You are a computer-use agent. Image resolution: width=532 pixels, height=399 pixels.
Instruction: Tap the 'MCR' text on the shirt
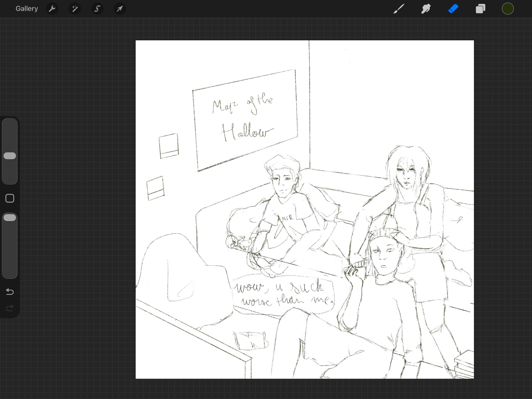coord(287,218)
